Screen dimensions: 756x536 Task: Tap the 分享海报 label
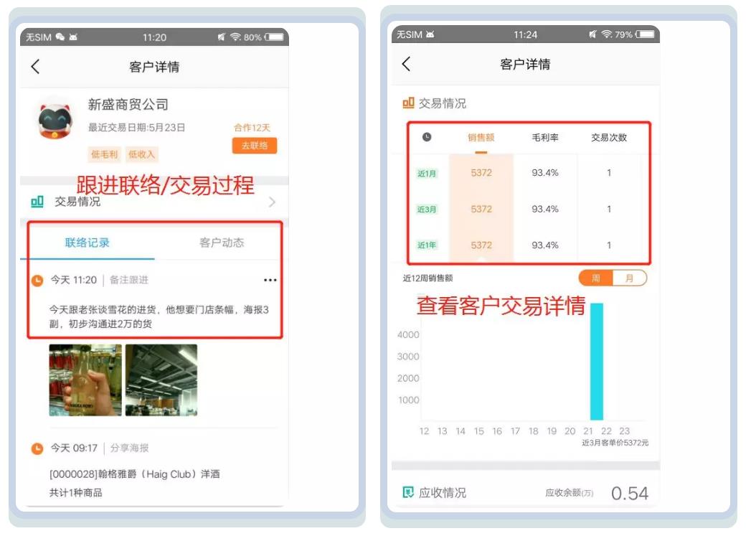[129, 448]
